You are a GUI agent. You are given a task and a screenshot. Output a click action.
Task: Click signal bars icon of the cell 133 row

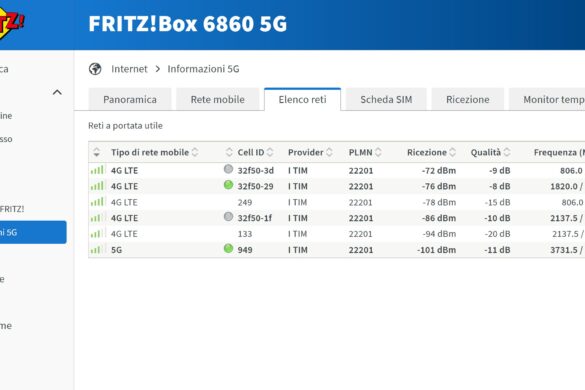coord(97,234)
